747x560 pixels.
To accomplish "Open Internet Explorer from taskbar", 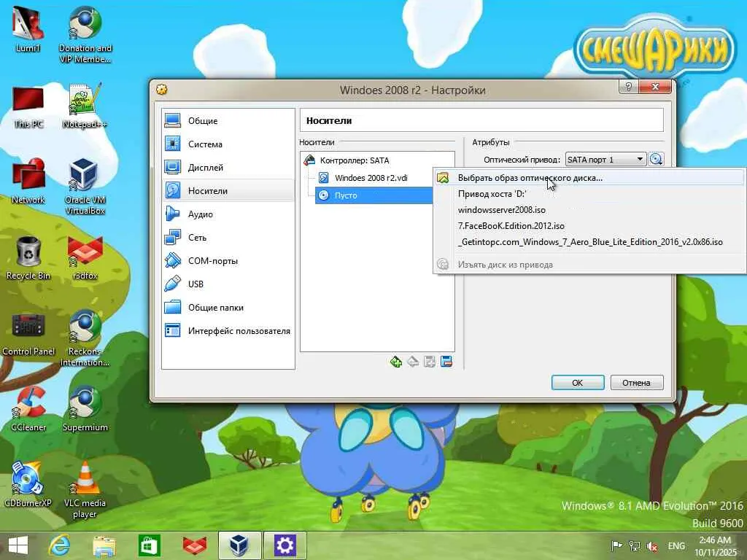I will 60,545.
